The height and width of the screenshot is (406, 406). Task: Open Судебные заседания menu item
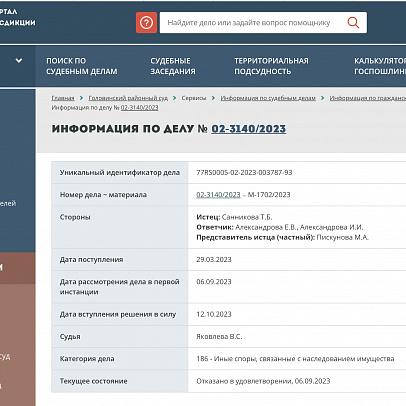[173, 66]
